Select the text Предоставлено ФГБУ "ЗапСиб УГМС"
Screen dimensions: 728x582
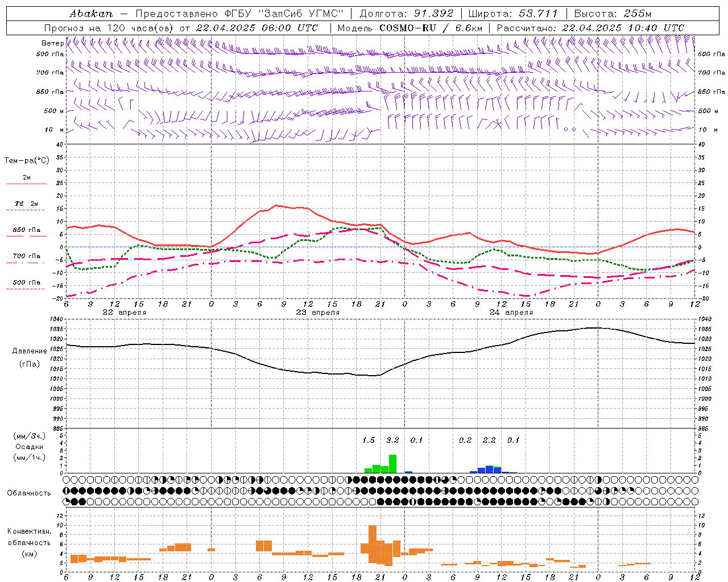click(239, 14)
